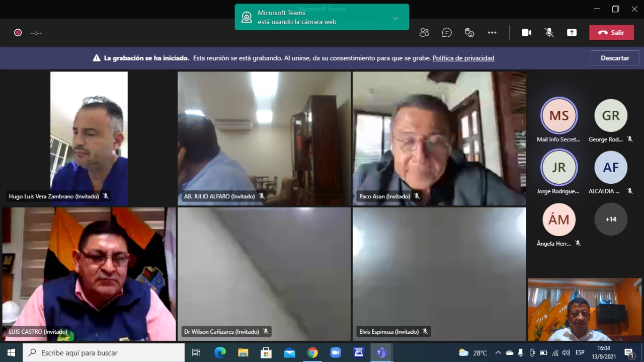Show the +14 additional participants
The height and width of the screenshot is (362, 644).
click(611, 220)
